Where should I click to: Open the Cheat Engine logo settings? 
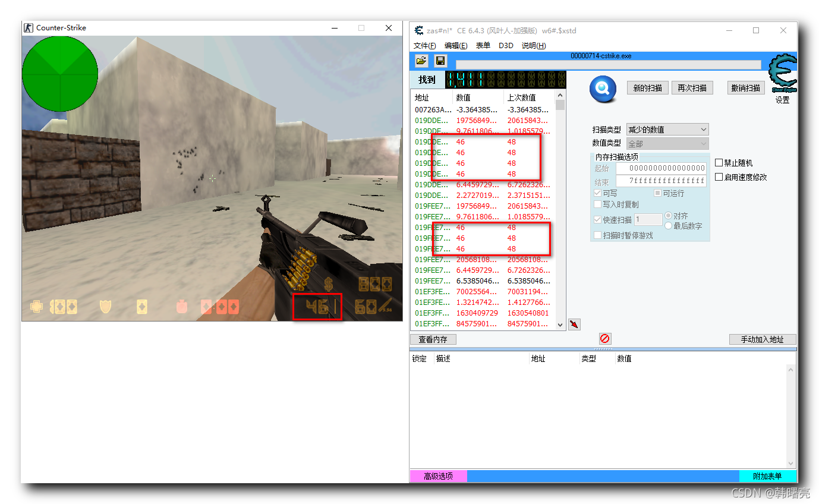tap(782, 74)
